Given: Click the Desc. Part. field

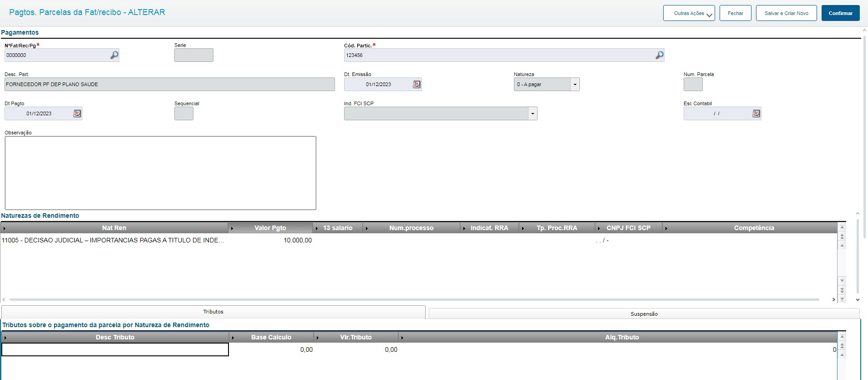Looking at the screenshot, I should pyautogui.click(x=170, y=84).
